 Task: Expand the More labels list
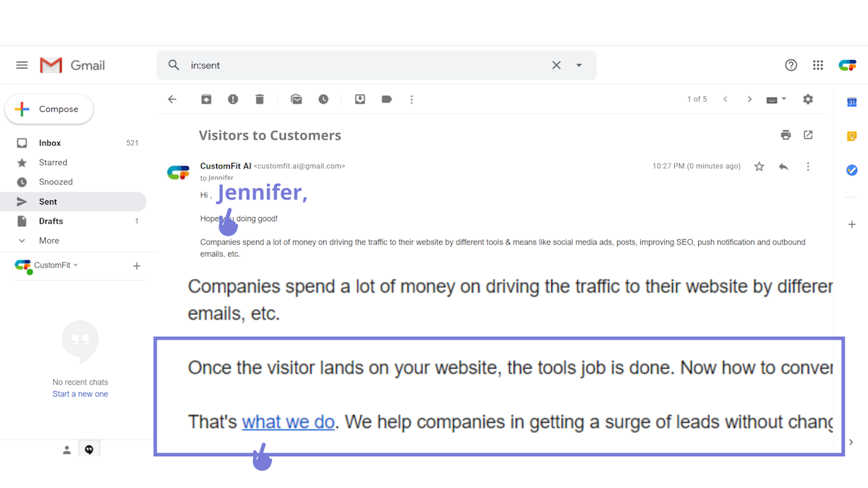48,241
